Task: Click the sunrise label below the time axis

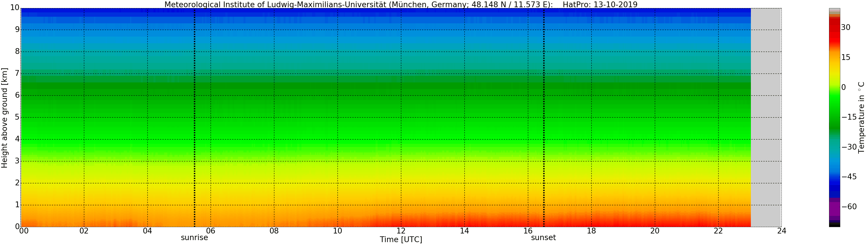Action: point(194,238)
